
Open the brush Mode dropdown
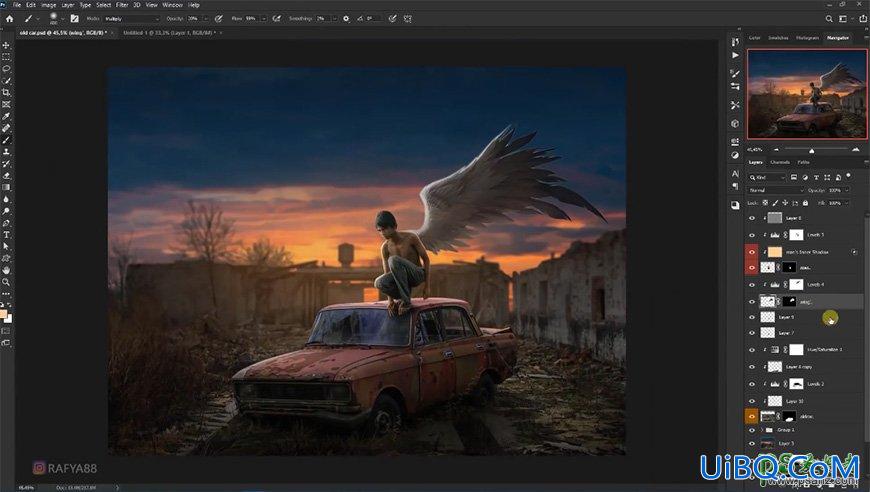132,18
